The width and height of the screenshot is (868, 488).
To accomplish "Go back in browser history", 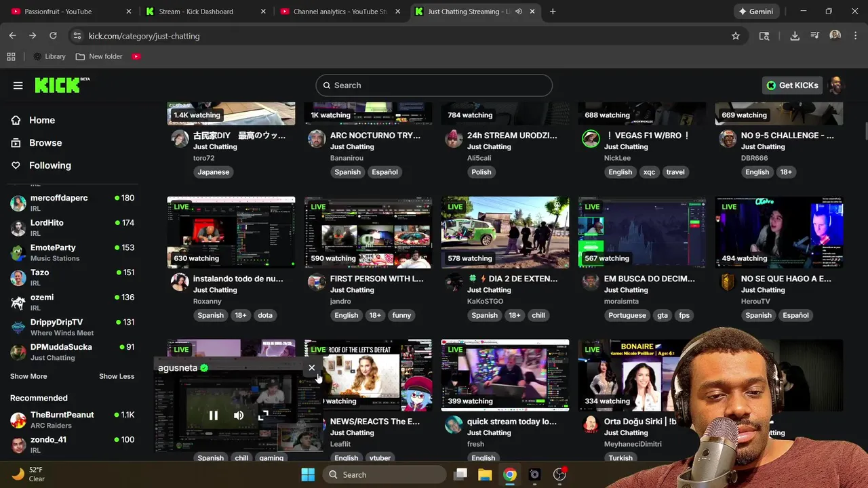I will tap(13, 36).
